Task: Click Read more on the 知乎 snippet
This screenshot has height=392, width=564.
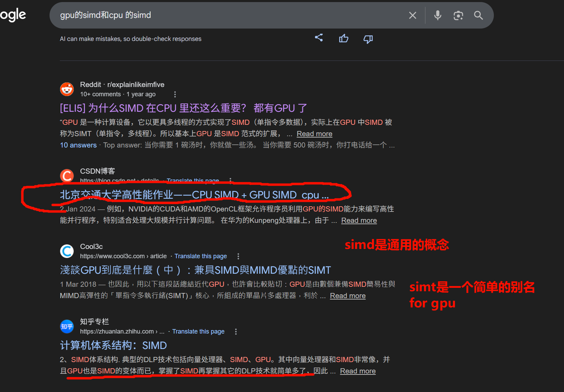Action: (358, 371)
